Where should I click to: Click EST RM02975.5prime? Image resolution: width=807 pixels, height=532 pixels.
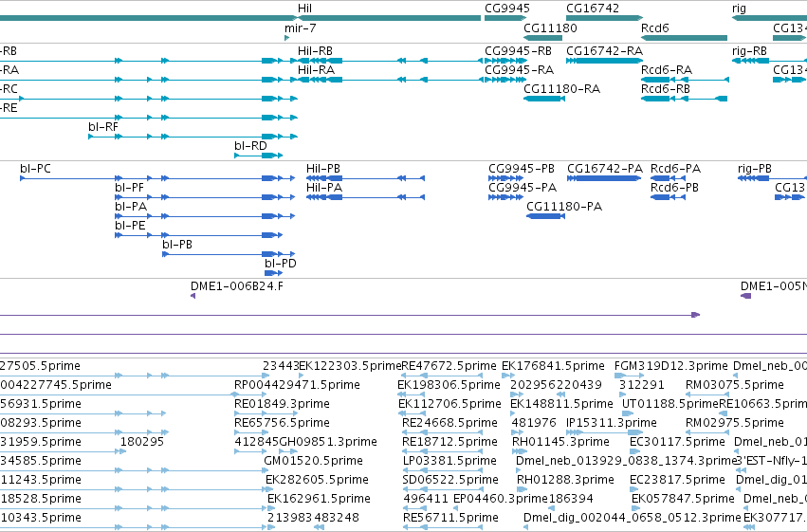coord(735,423)
